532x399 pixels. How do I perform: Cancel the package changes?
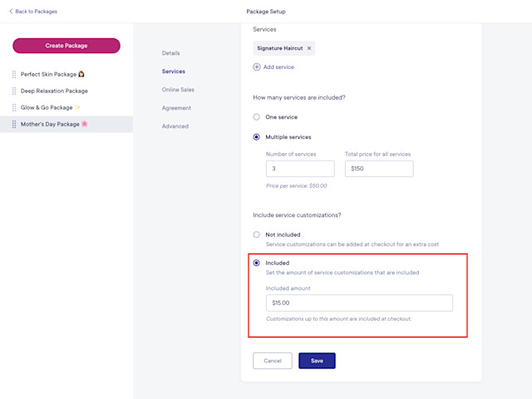coord(273,361)
